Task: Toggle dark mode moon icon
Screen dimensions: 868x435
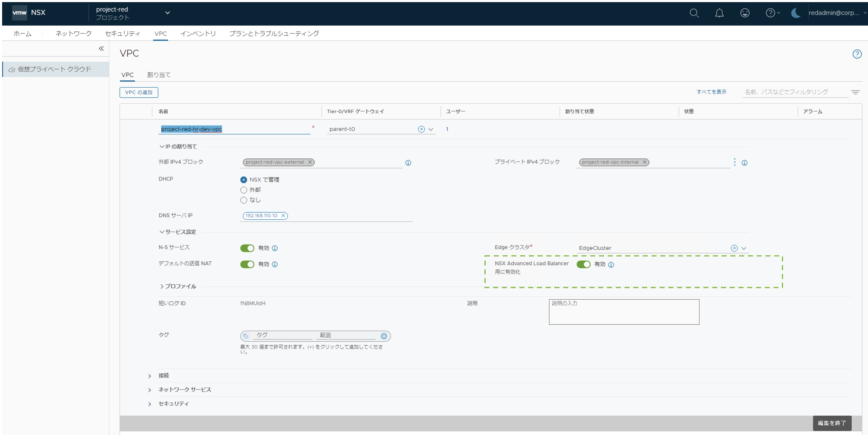Action: [795, 13]
